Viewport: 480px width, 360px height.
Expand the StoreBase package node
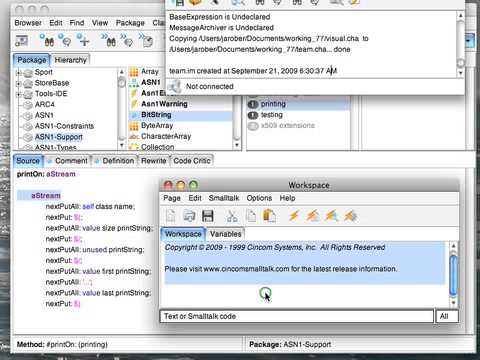(x=19, y=83)
